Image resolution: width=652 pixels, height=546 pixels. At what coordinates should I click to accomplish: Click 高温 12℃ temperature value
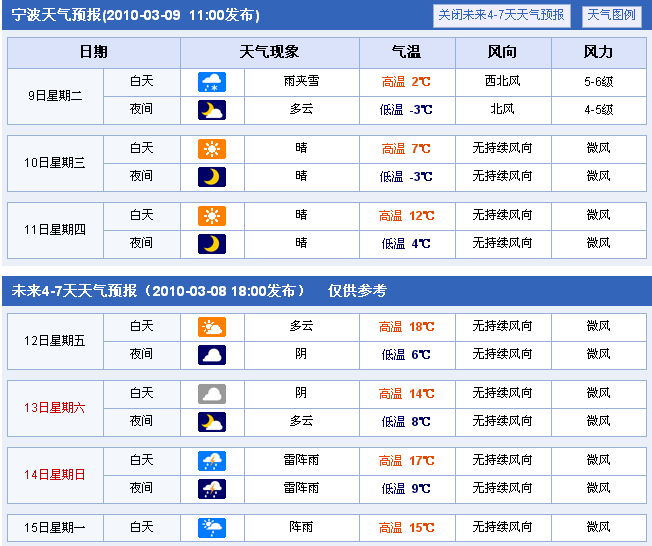tap(406, 216)
